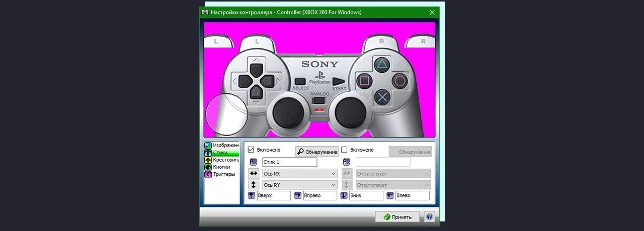This screenshot has height=231, width=644.
Task: Click the horizontal axis arrow icon for Ось RX
Action: [253, 173]
